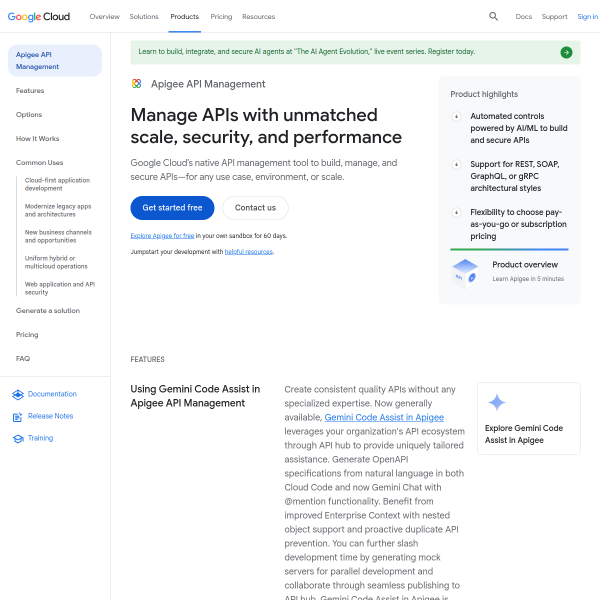Select Apigee API Management in sidebar
The image size is (600, 600).
tap(55, 60)
